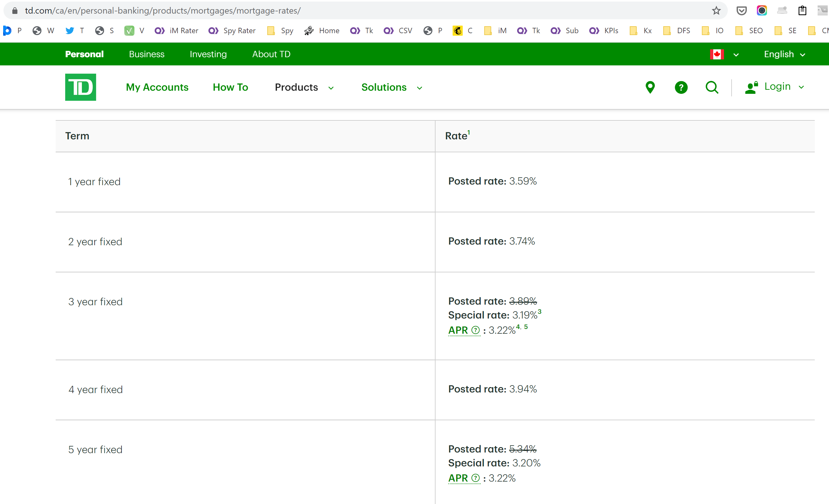Viewport: 829px width, 504px height.
Task: Open the English language dropdown
Action: tap(785, 54)
